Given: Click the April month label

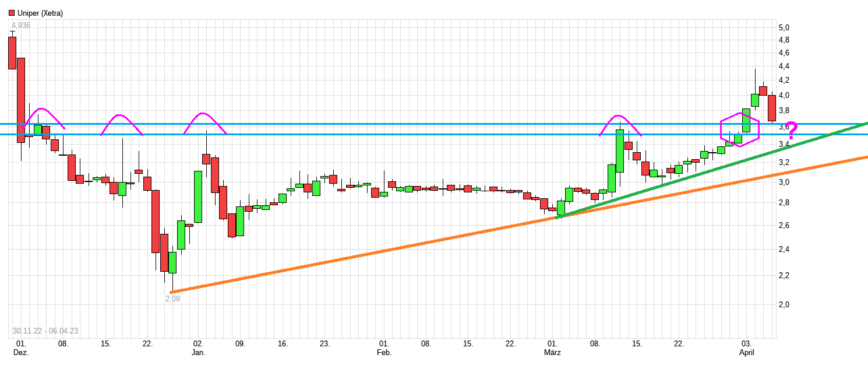Looking at the screenshot, I should tap(747, 353).
